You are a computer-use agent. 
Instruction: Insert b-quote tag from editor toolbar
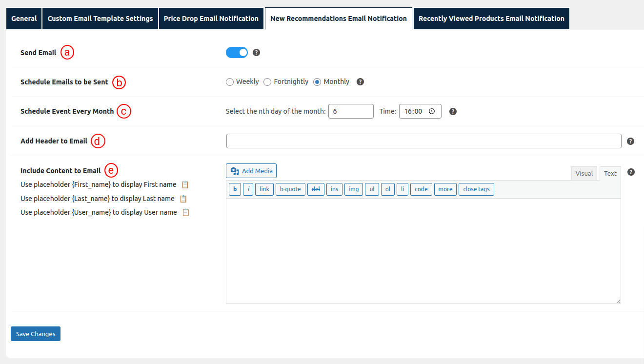[290, 189]
